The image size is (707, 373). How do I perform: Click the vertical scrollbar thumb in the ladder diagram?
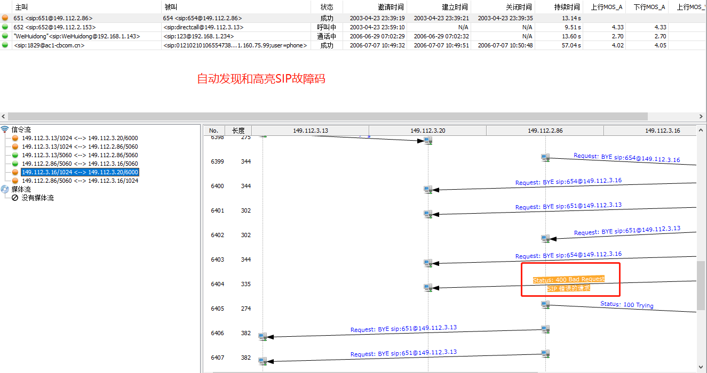[701, 286]
